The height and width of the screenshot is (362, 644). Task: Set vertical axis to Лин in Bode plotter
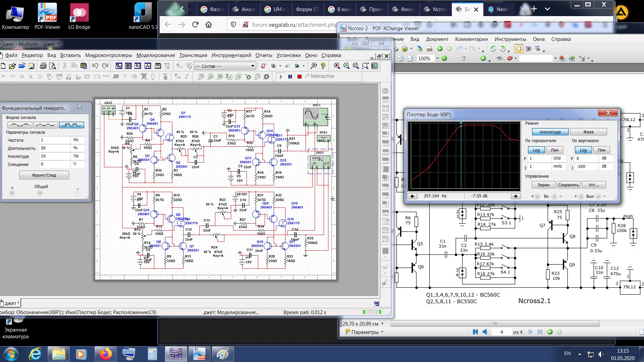coord(602,150)
